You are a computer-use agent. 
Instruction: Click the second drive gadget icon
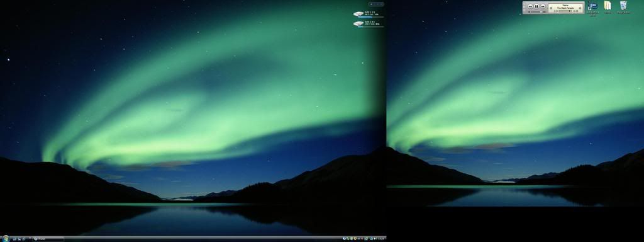pos(358,23)
